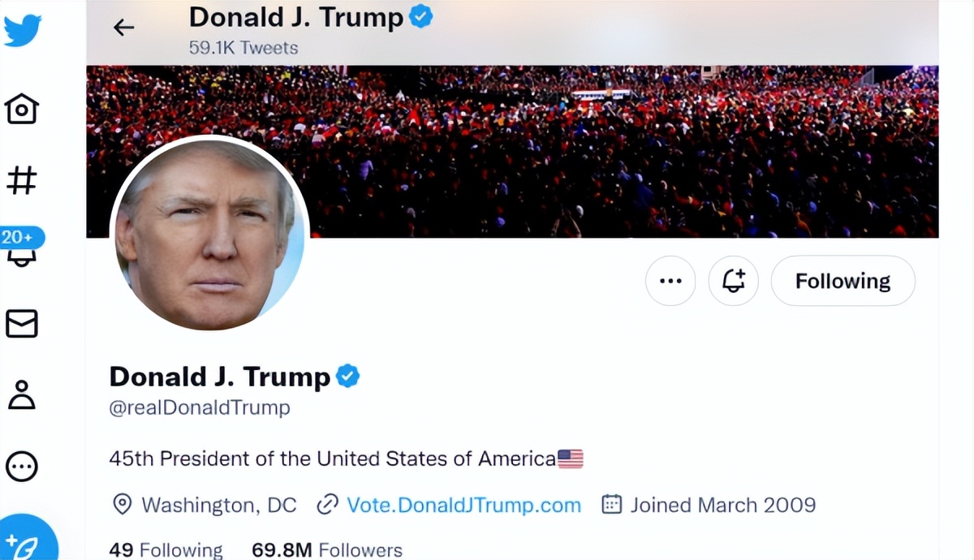This screenshot has width=974, height=560.
Task: Click the Twitter bird logo
Action: (x=22, y=31)
